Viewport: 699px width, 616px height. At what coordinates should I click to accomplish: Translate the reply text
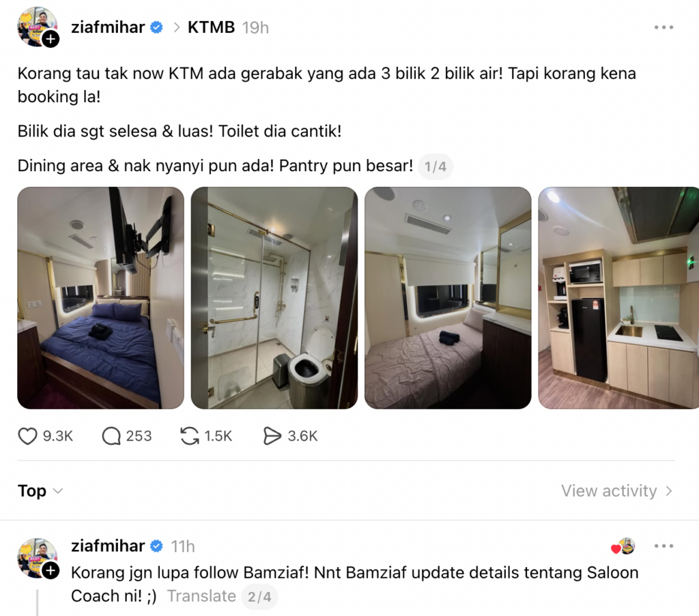[x=201, y=596]
